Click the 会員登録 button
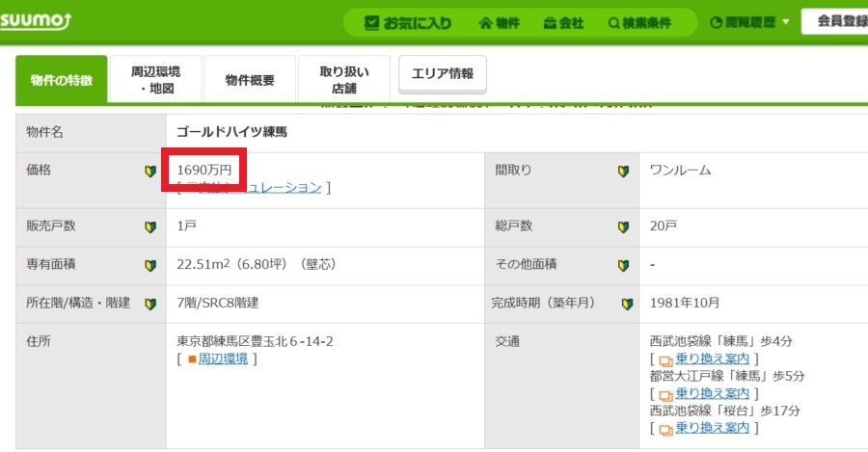 click(x=834, y=21)
